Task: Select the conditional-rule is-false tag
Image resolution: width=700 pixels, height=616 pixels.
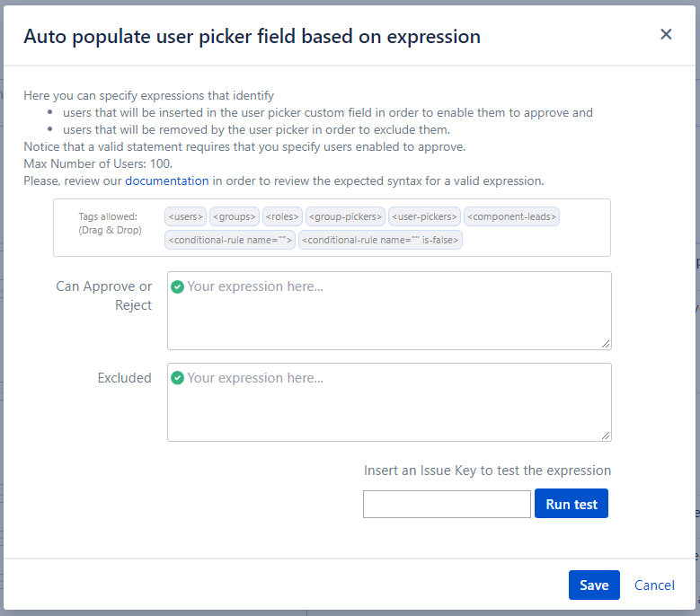Action: [x=380, y=240]
